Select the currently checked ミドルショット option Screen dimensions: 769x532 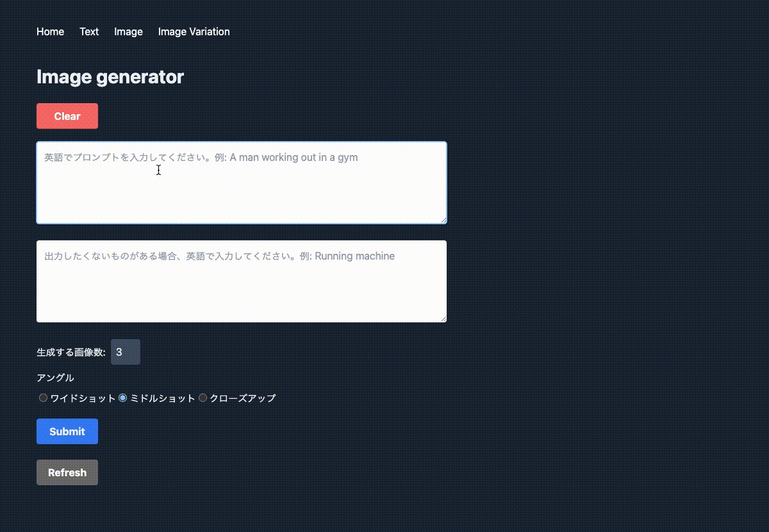(x=122, y=397)
